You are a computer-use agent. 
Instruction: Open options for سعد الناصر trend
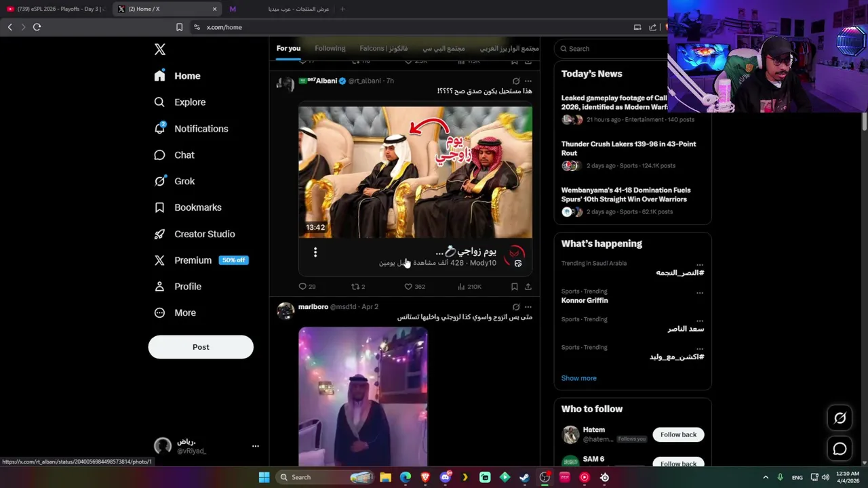700,321
